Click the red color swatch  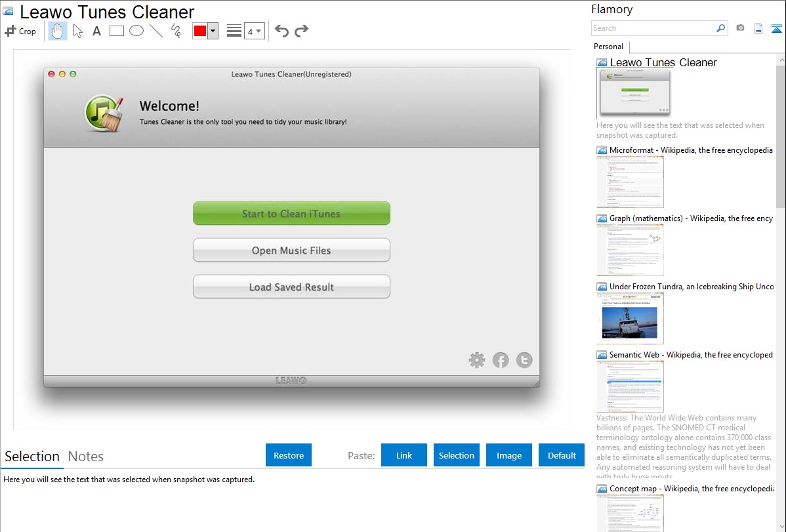200,31
